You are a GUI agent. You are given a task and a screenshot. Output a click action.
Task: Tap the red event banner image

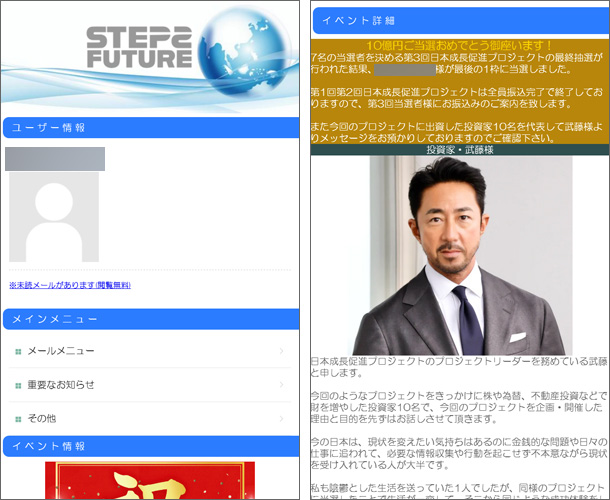pos(150,480)
